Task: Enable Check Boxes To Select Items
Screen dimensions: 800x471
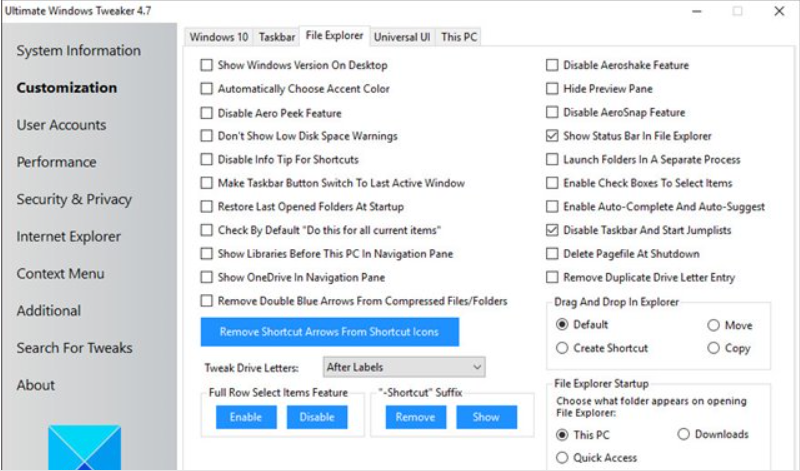Action: 552,183
